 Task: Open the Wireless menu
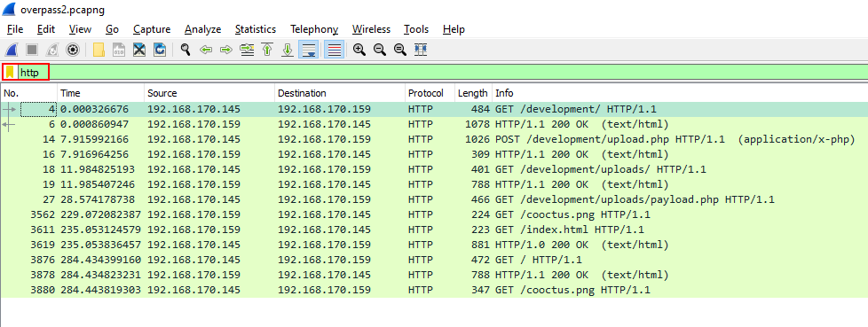pos(372,29)
